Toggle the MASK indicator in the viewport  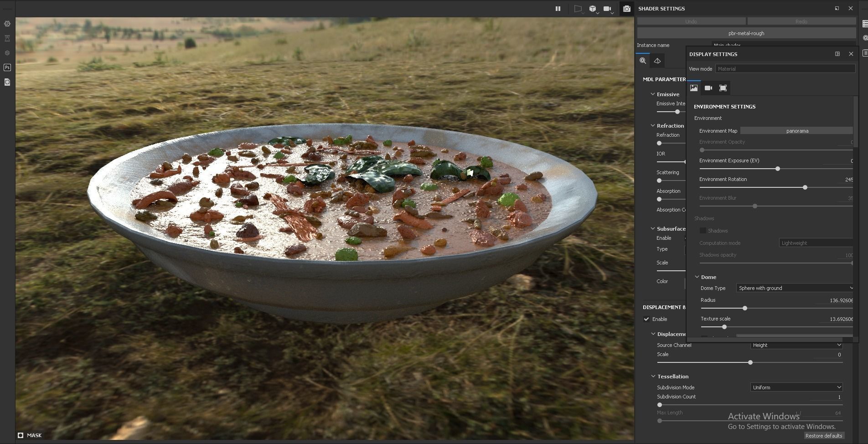(21, 435)
